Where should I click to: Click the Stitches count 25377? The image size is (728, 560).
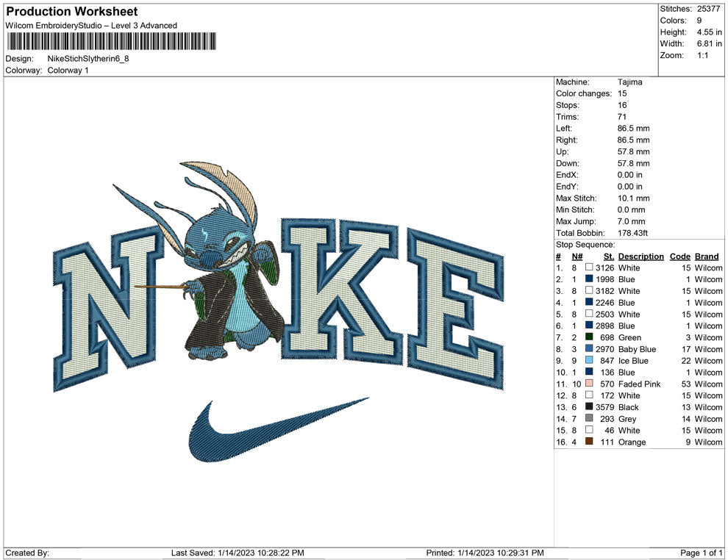[x=708, y=9]
